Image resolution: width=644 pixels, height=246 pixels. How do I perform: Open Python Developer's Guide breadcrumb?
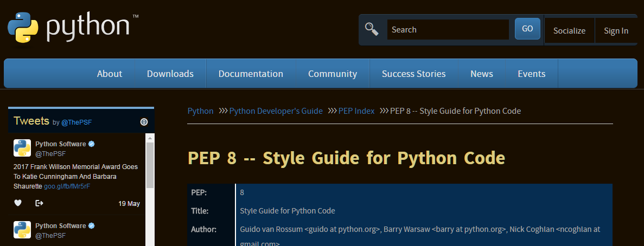[x=276, y=111]
